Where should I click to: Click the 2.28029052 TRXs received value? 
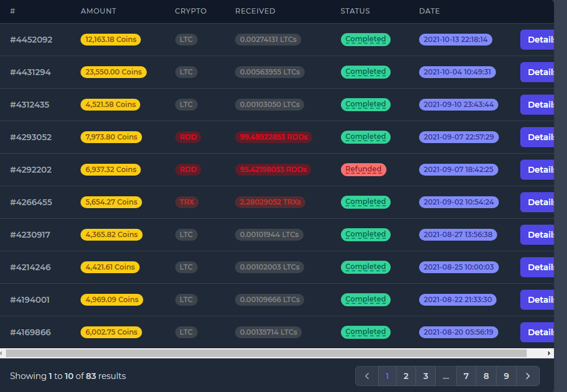(x=270, y=202)
